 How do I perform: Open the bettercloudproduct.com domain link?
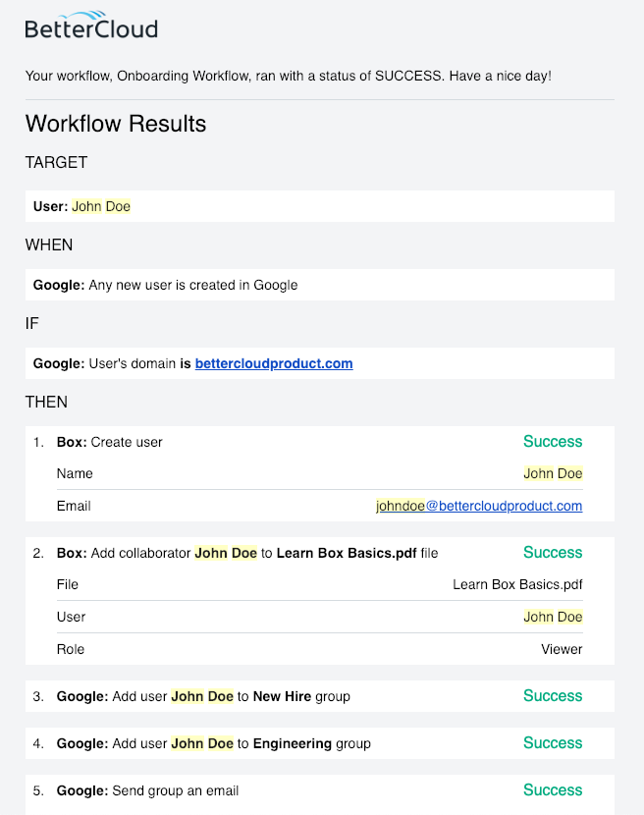pyautogui.click(x=274, y=363)
